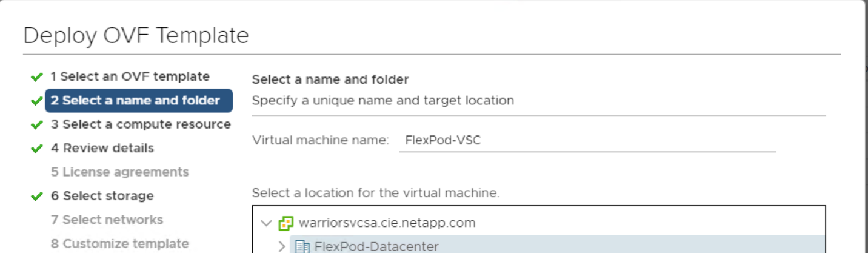This screenshot has height=253, width=868.
Task: Collapse the warriorsvcsa.cie.netapp.com tree node
Action: point(266,223)
